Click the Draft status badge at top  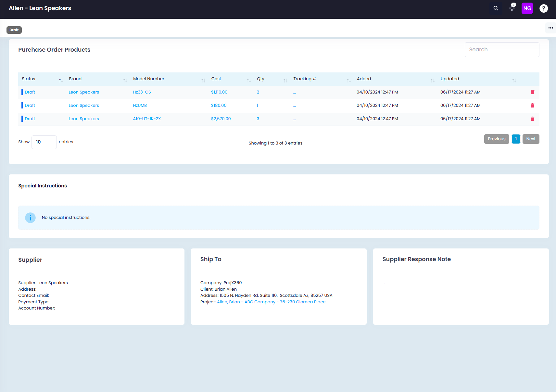click(x=14, y=30)
